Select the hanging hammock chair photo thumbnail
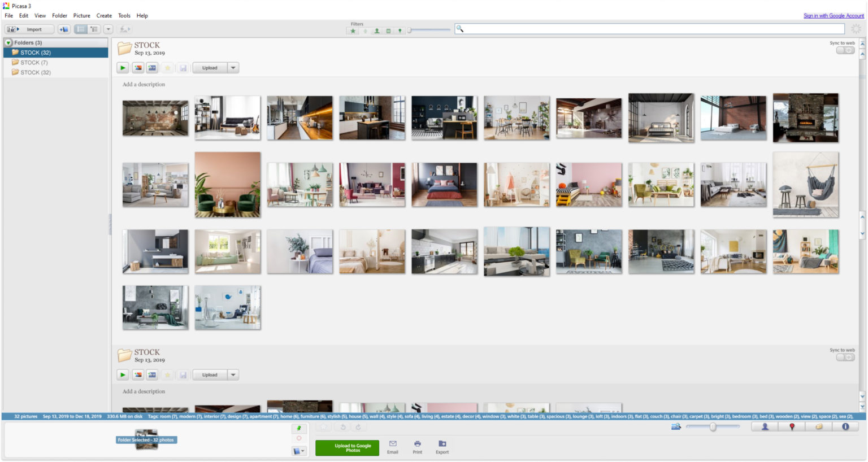 click(x=805, y=184)
